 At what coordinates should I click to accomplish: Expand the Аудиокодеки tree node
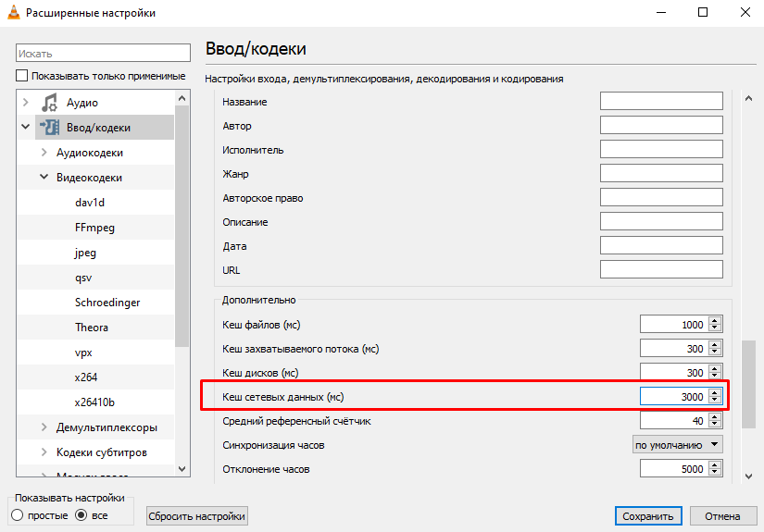click(x=44, y=153)
